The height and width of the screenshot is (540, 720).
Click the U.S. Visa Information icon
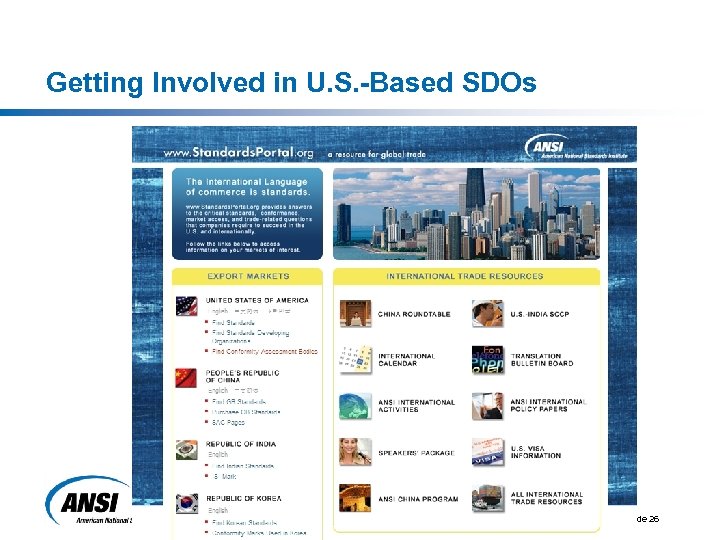pos(488,452)
